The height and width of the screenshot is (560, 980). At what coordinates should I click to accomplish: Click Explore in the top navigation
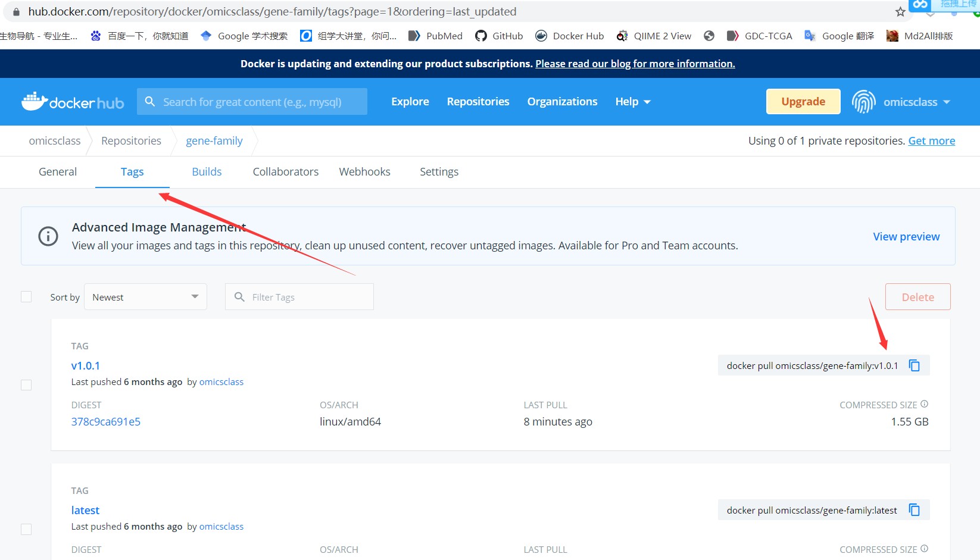pos(410,102)
